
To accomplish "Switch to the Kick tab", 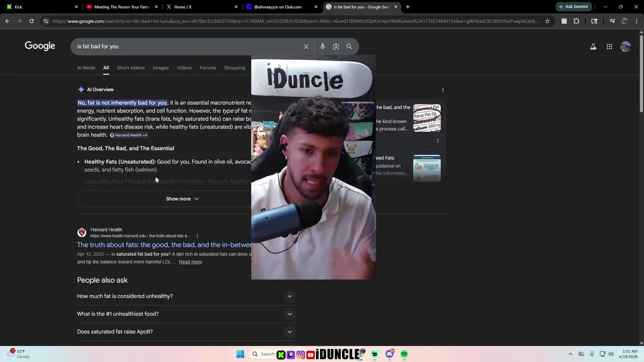I will tap(41, 7).
